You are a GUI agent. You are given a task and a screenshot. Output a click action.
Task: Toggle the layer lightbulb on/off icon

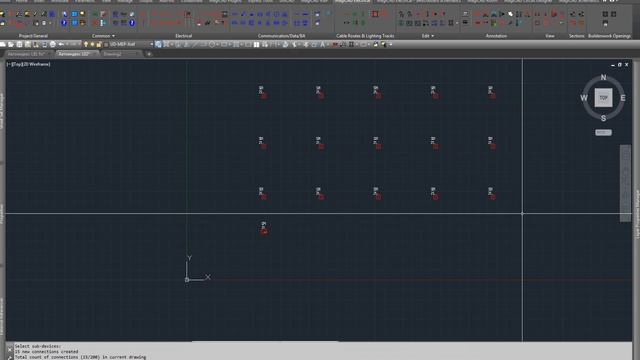tap(86, 44)
